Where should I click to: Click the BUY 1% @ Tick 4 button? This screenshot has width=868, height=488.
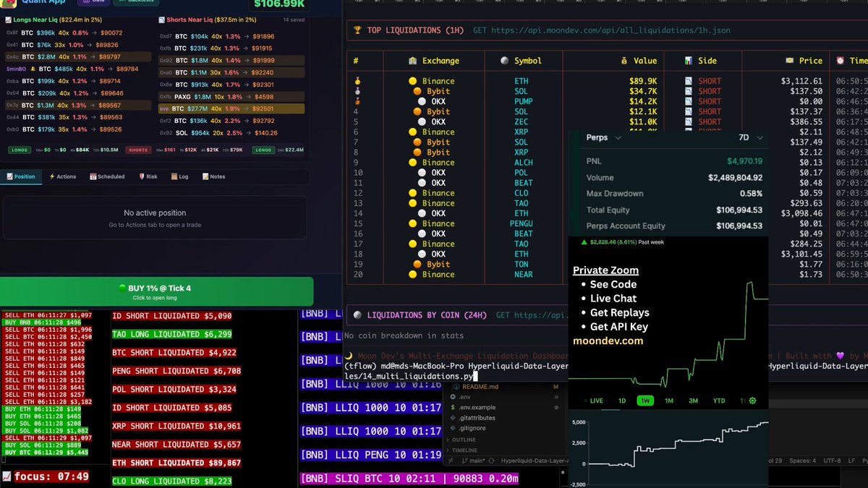pyautogui.click(x=156, y=291)
